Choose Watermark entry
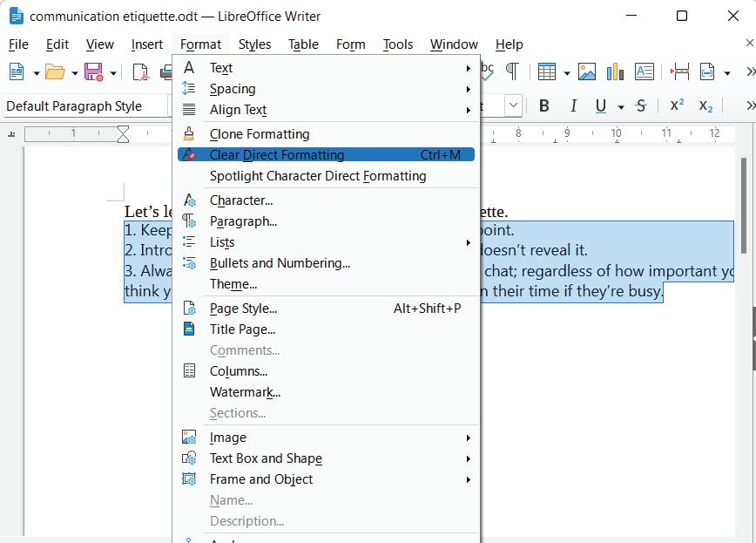 [x=326, y=392]
